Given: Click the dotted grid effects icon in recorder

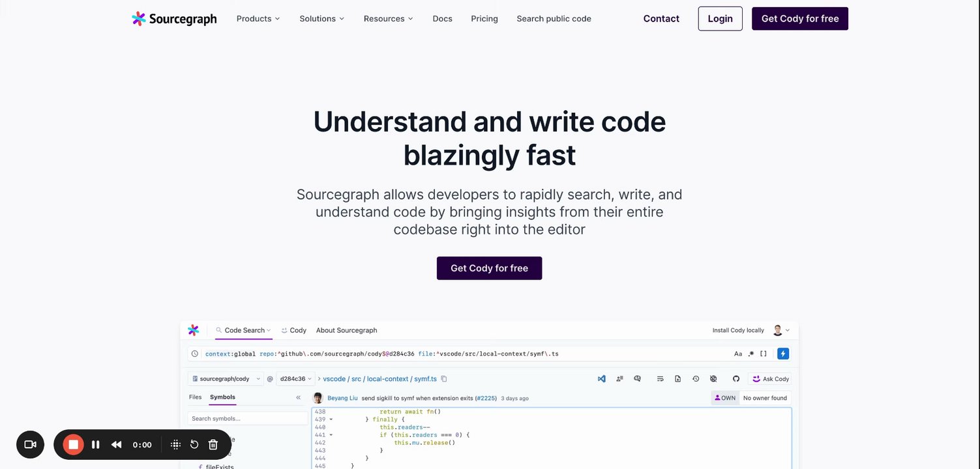Looking at the screenshot, I should tap(175, 444).
